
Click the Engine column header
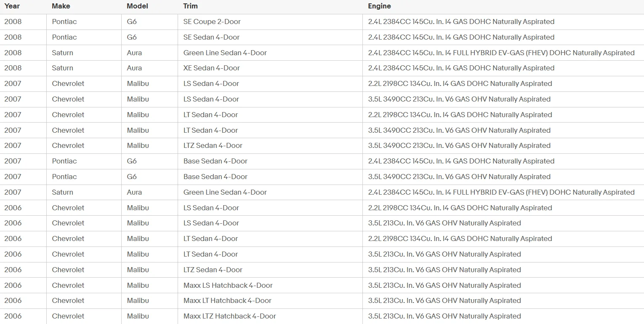click(x=379, y=6)
